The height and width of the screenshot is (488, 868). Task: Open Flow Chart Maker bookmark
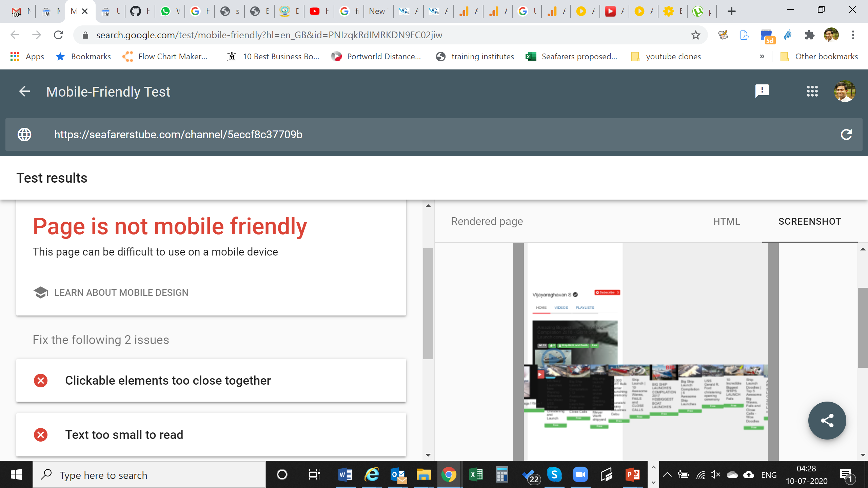tap(165, 57)
